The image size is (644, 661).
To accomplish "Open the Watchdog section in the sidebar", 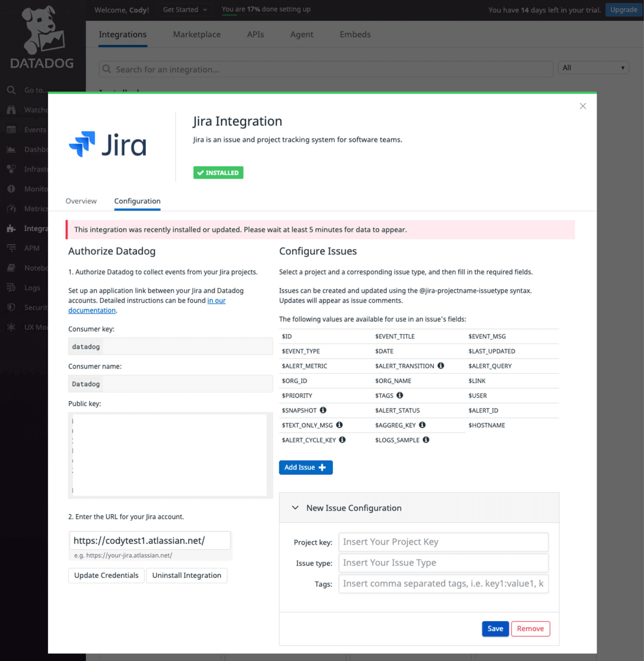I will tap(11, 110).
